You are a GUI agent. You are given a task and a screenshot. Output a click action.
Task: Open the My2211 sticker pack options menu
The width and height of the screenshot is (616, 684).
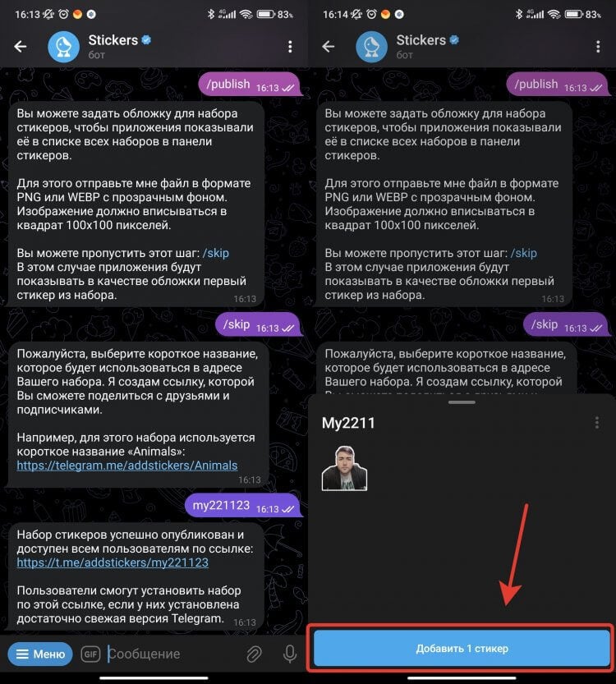597,422
